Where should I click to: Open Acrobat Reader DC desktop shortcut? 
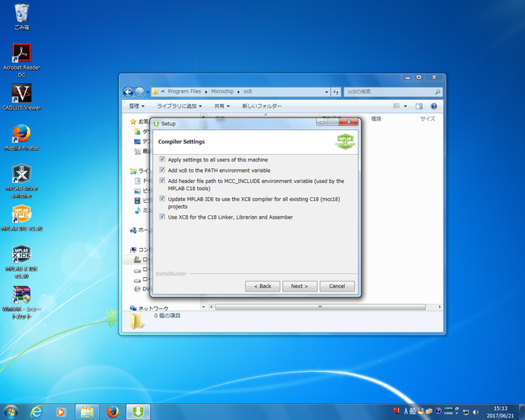coord(22,54)
